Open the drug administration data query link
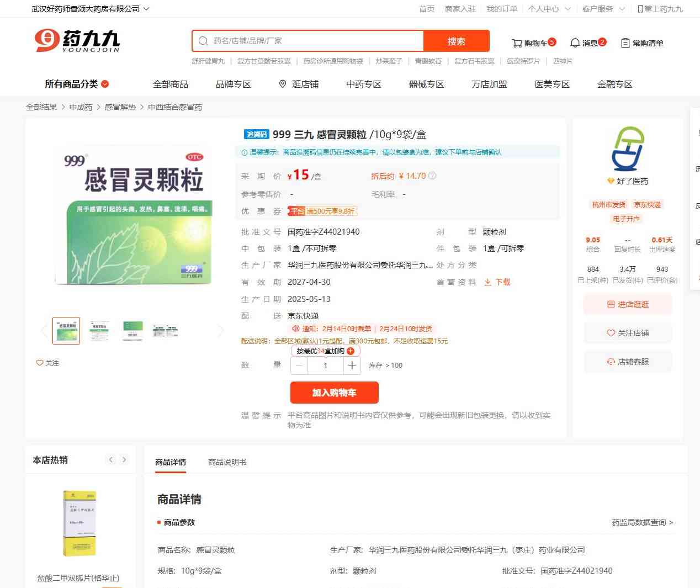Image resolution: width=700 pixels, height=588 pixels. 641,522
